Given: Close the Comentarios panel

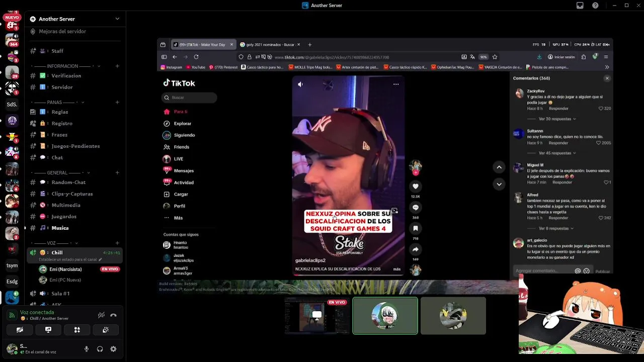Looking at the screenshot, I should pos(607,78).
